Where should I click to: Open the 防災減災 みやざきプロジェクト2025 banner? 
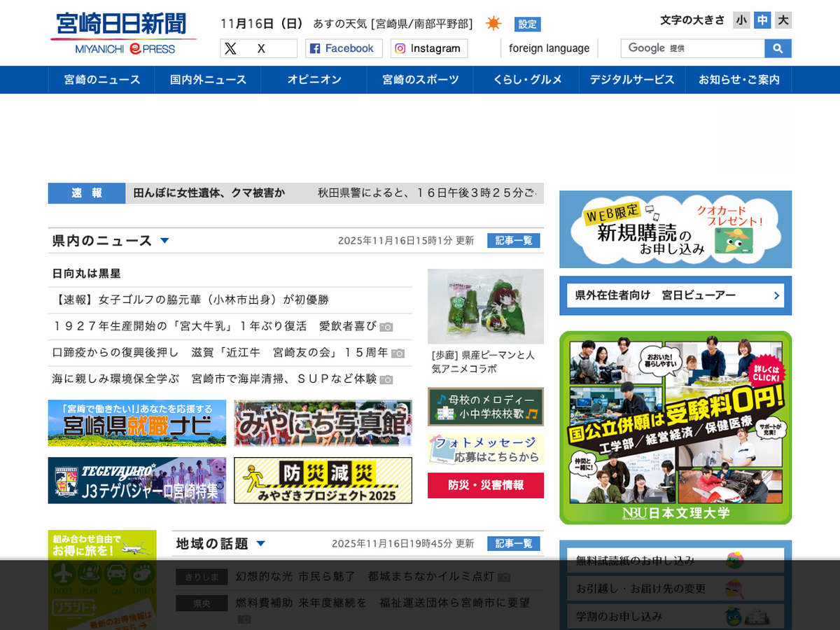pos(323,480)
